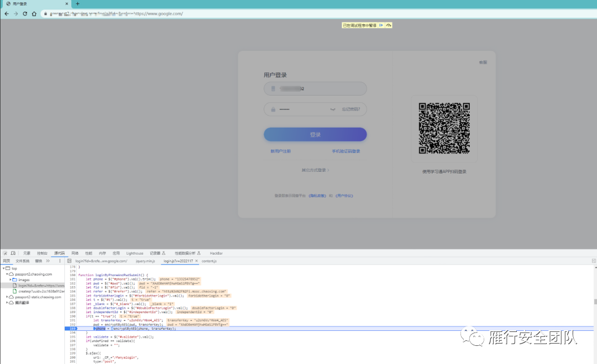Expand the 腾讯翻译 tree node
This screenshot has width=597, height=364.
tap(7, 302)
